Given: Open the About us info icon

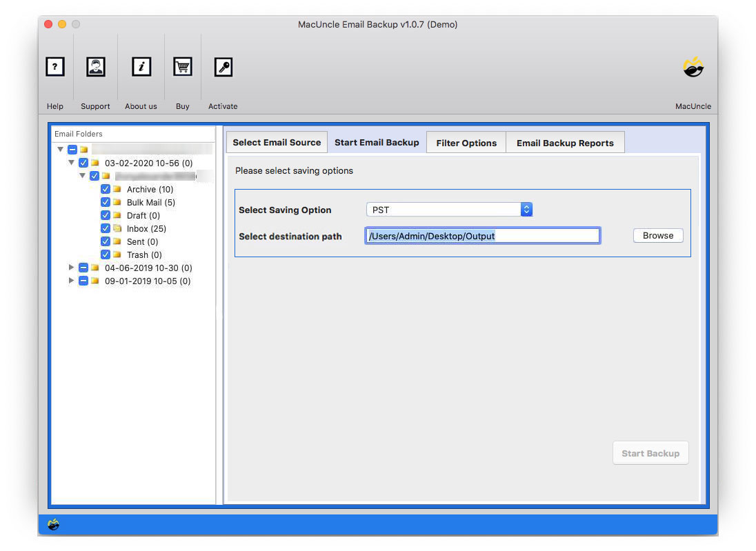Looking at the screenshot, I should [x=141, y=67].
